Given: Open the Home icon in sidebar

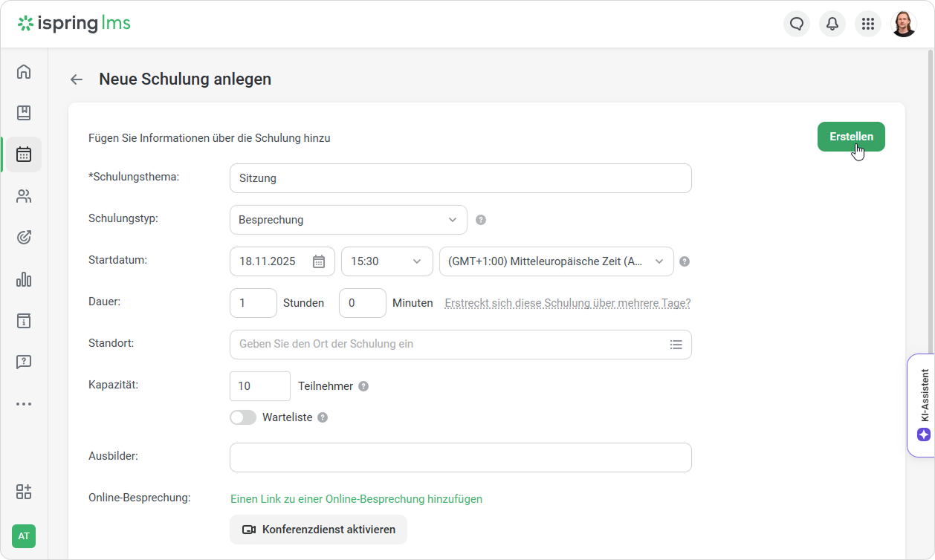Looking at the screenshot, I should [24, 71].
